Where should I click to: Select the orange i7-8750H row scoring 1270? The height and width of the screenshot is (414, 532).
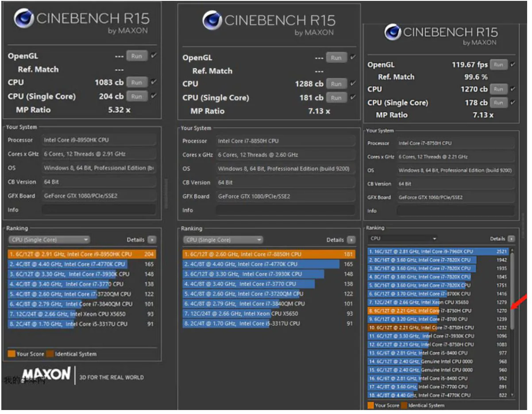(x=438, y=310)
